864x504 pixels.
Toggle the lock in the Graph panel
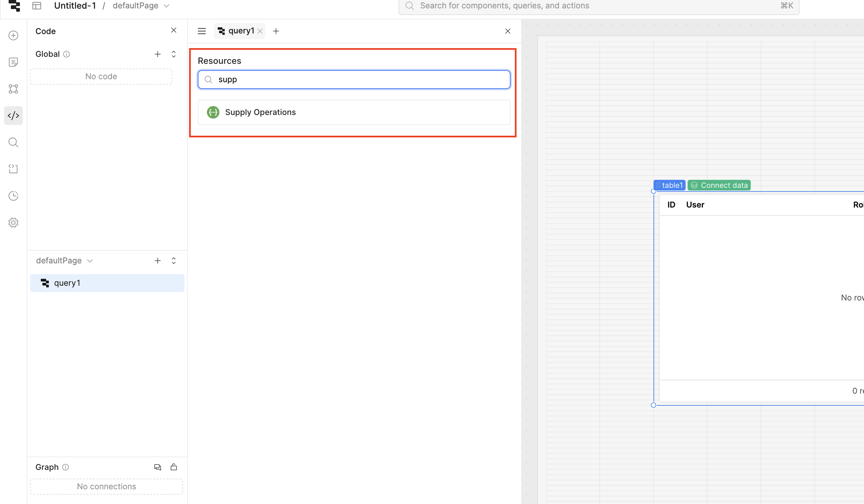174,467
